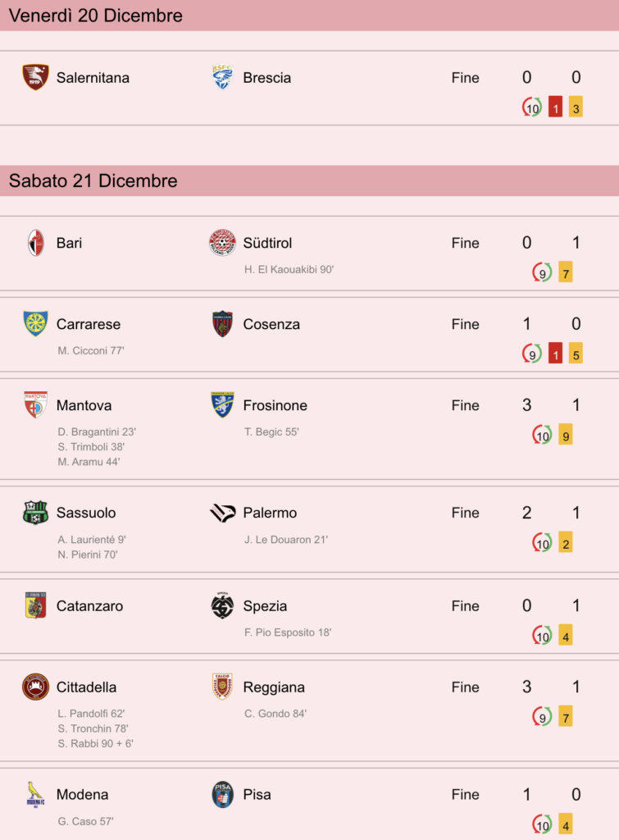Click yellow card count 9 for Mantova–Frosinone
Screen dimensions: 619x840
click(566, 435)
